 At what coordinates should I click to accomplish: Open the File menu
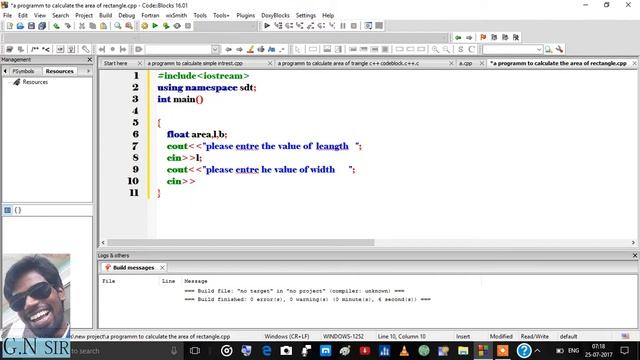[7, 16]
